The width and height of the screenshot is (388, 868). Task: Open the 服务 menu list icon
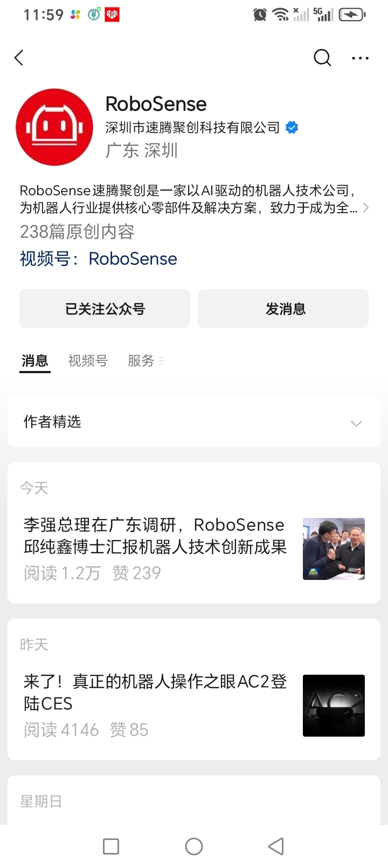162,361
